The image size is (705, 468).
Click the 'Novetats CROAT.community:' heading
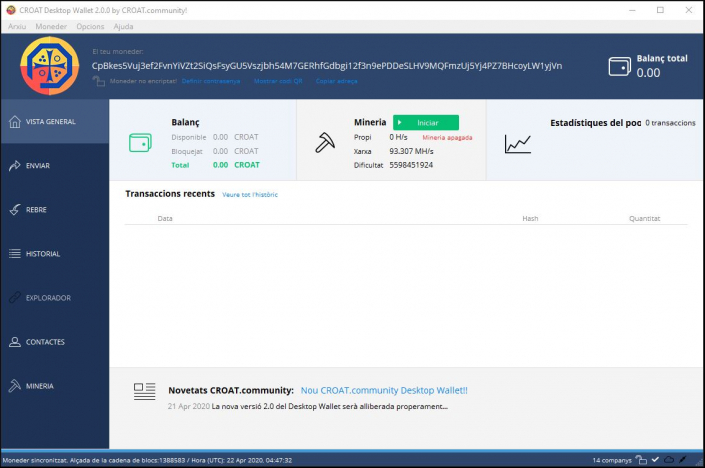[x=231, y=390]
